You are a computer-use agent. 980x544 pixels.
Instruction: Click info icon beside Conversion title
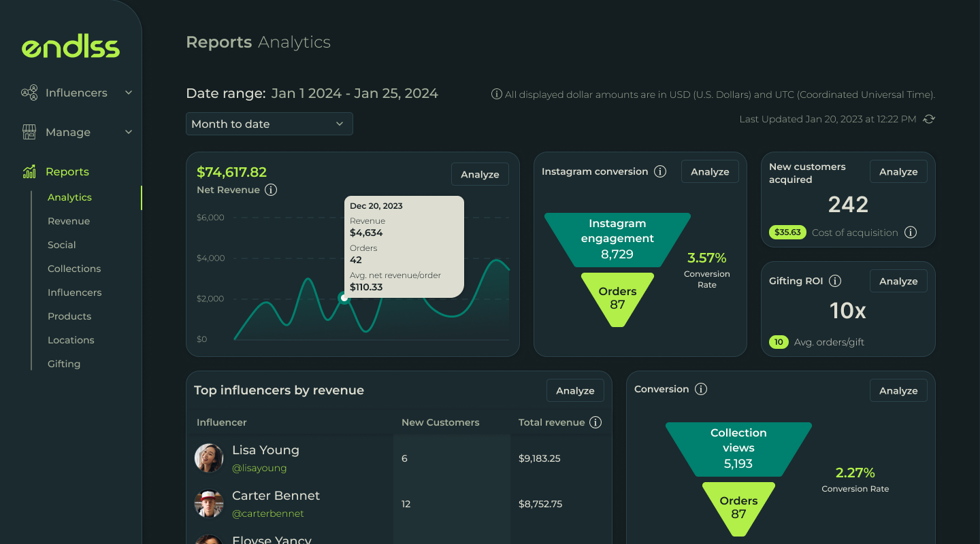pos(701,389)
